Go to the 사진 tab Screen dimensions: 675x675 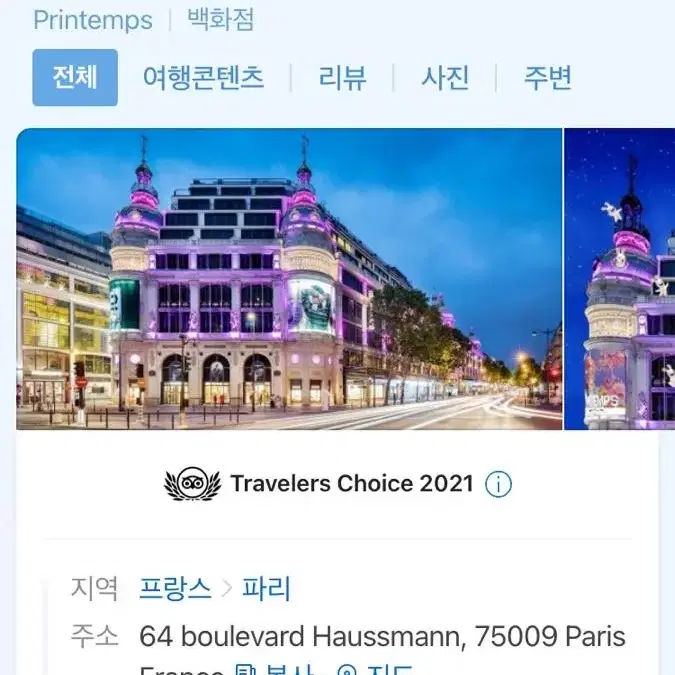coord(445,78)
